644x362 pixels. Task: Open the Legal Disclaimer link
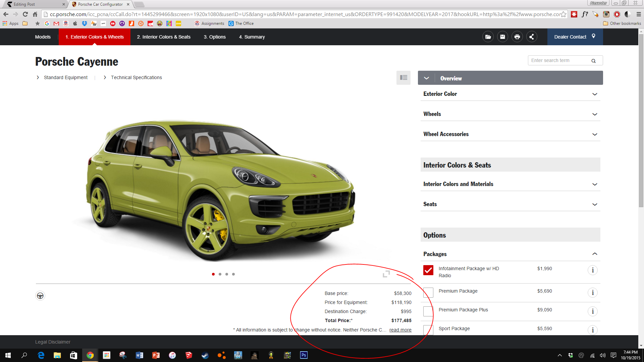click(x=53, y=342)
